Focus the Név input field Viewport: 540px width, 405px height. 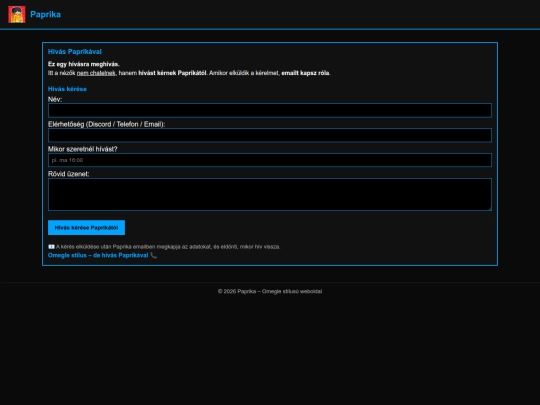pos(270,110)
